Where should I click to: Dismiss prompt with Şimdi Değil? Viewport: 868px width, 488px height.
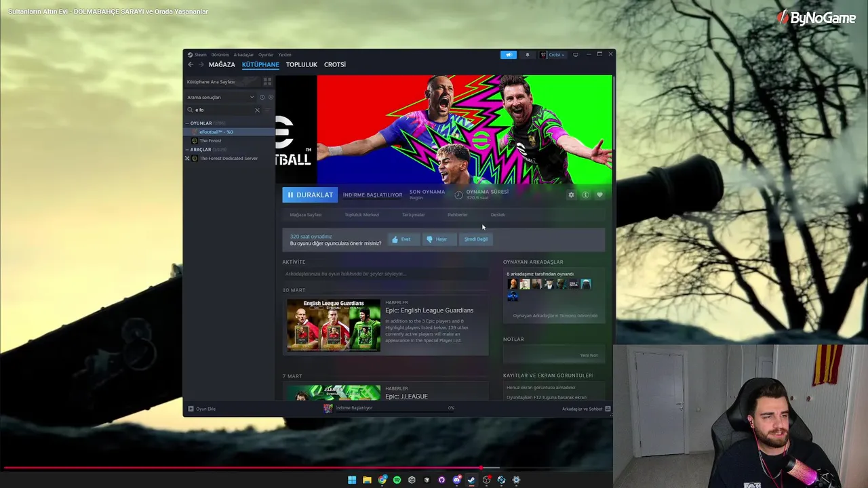(476, 239)
